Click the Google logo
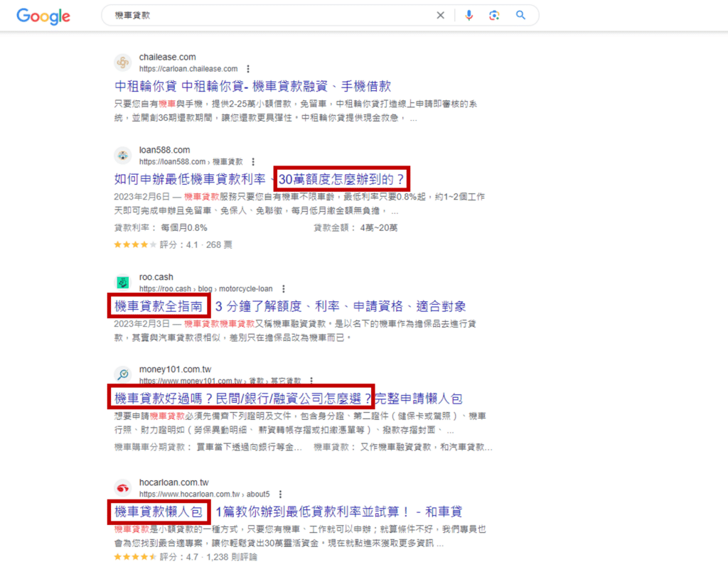 43,16
